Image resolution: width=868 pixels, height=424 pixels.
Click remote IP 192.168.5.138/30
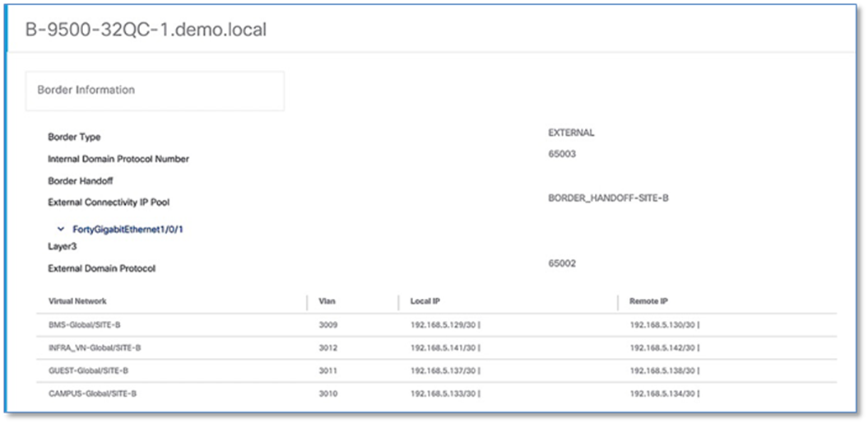[x=662, y=370]
